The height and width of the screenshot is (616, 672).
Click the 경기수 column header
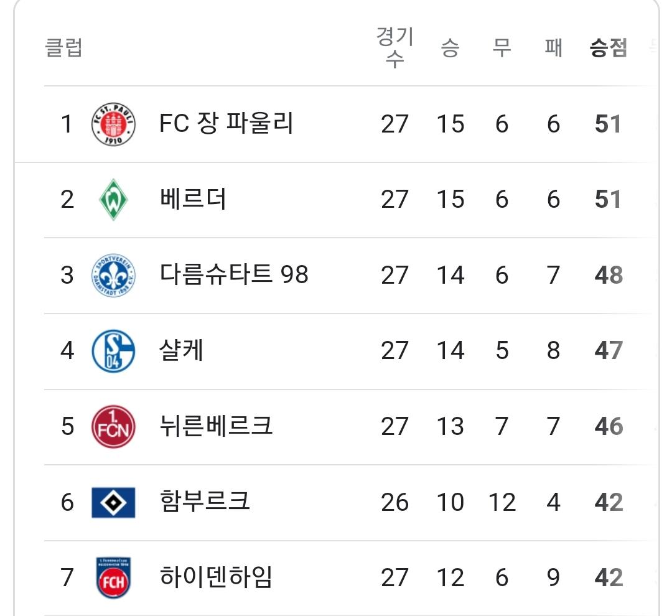click(x=394, y=47)
